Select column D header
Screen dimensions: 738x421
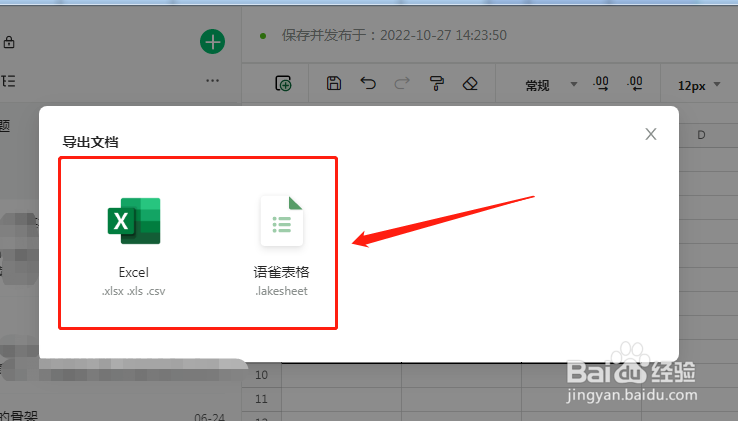pos(701,135)
